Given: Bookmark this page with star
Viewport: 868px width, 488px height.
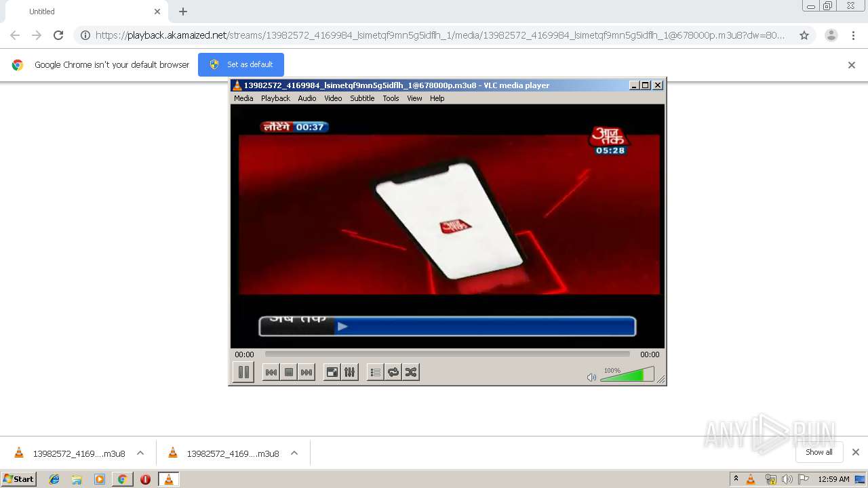Looking at the screenshot, I should coord(804,35).
